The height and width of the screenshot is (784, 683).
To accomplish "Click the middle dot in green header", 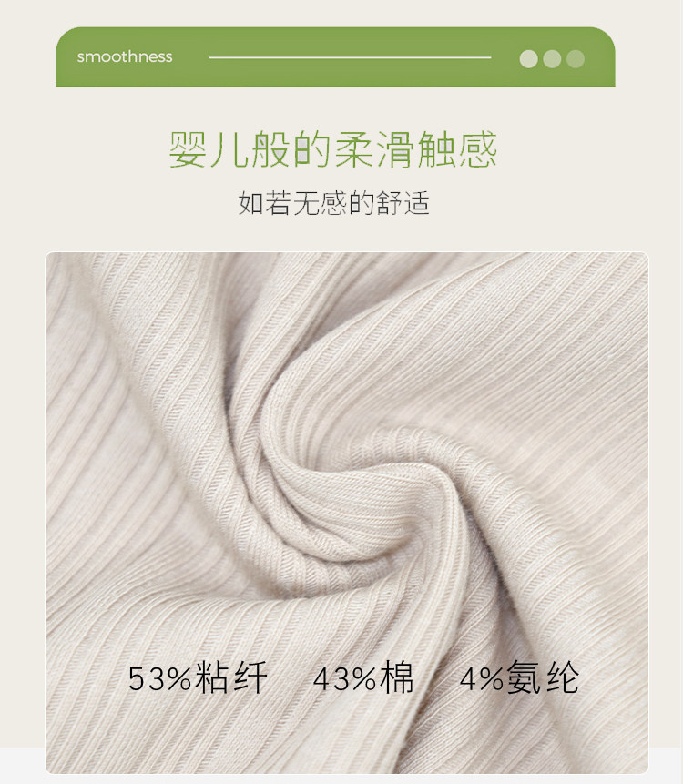I will (x=552, y=59).
